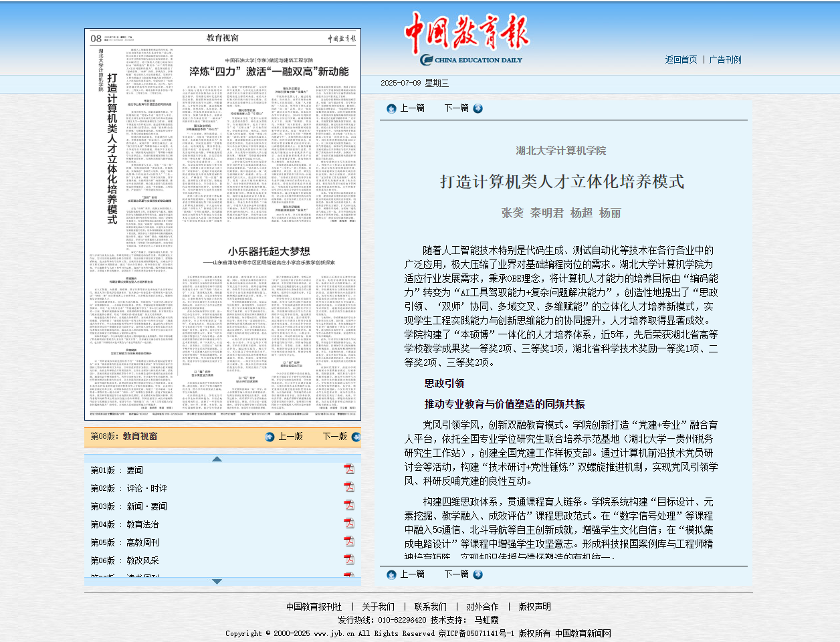Screen dimensions: 840x642
Task: Download the PDF for 第02版 评论·时评
Action: tap(348, 488)
